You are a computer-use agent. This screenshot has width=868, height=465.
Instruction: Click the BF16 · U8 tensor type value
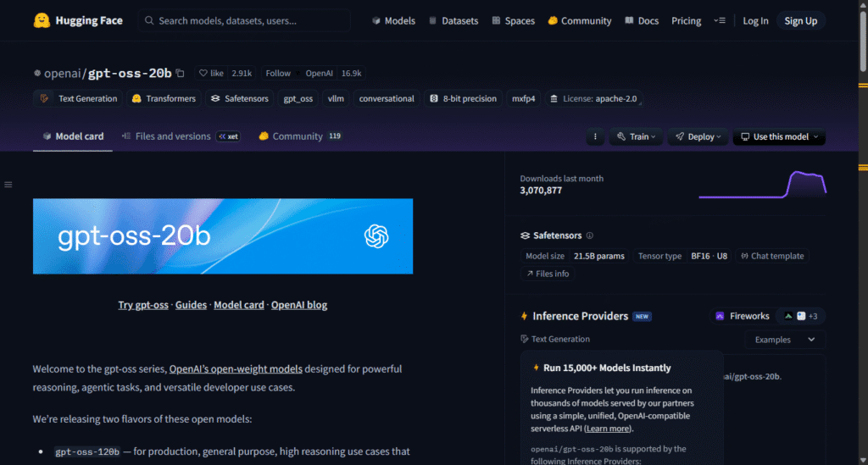tap(709, 256)
